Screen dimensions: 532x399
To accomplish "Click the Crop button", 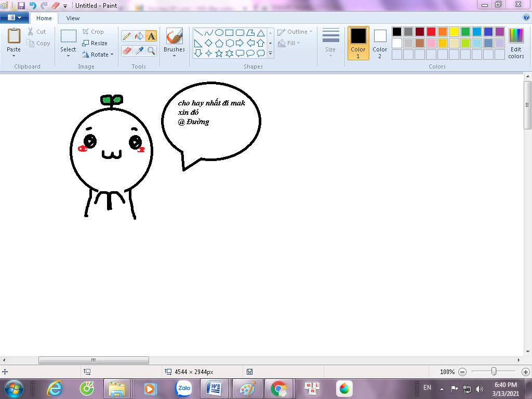I will click(93, 32).
